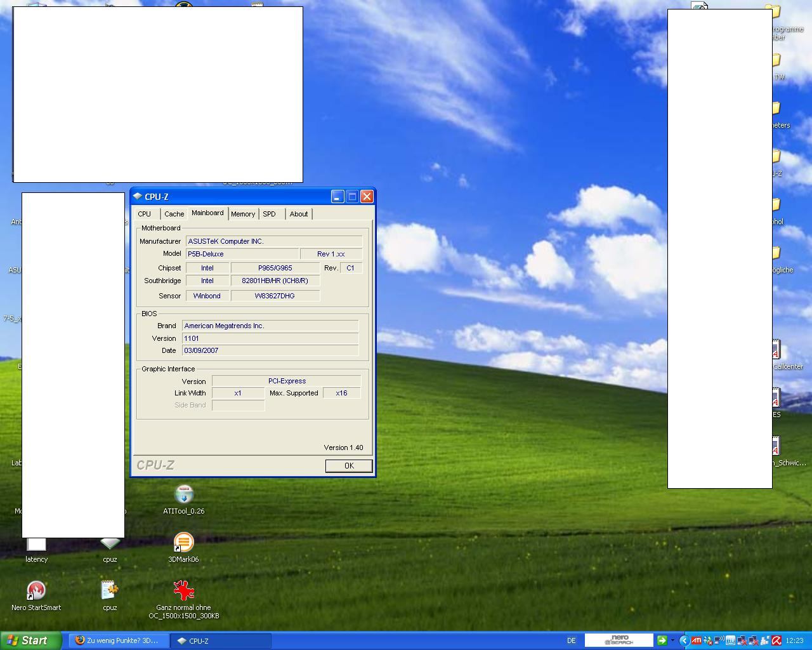812x650 pixels.
Task: Click the Link Width value x1
Action: click(x=238, y=393)
